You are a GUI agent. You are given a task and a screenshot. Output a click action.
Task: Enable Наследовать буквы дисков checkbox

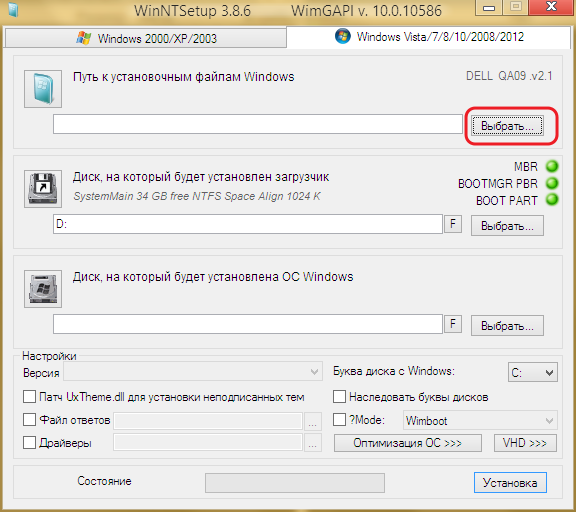click(339, 397)
